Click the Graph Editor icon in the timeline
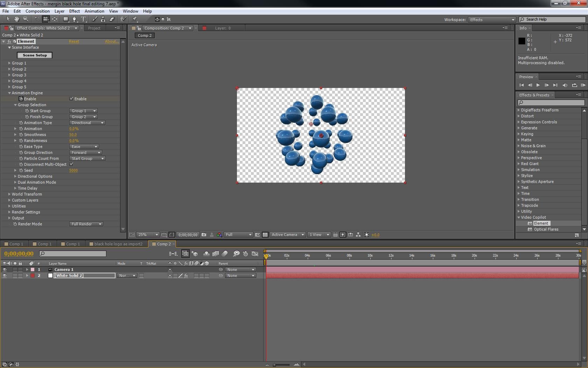Viewport: 588px width, 368px height. pos(255,254)
